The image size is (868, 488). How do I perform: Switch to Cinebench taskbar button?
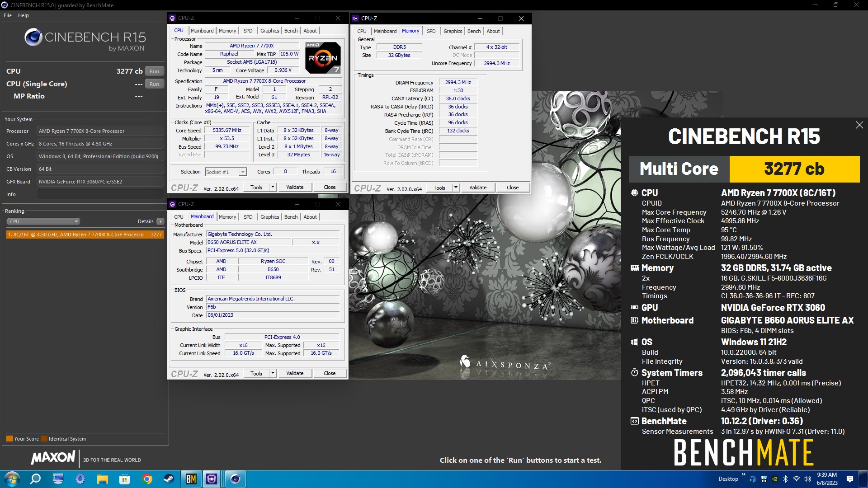click(235, 479)
